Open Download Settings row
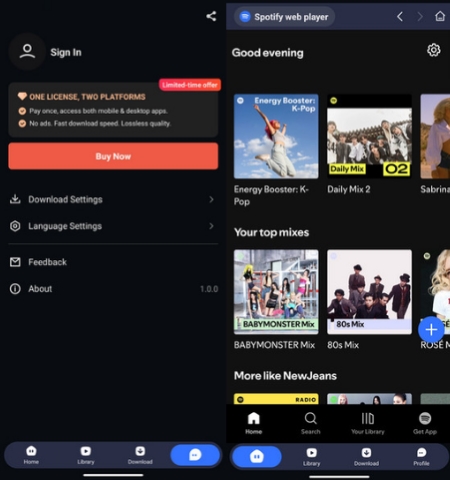The image size is (450, 480). (113, 199)
